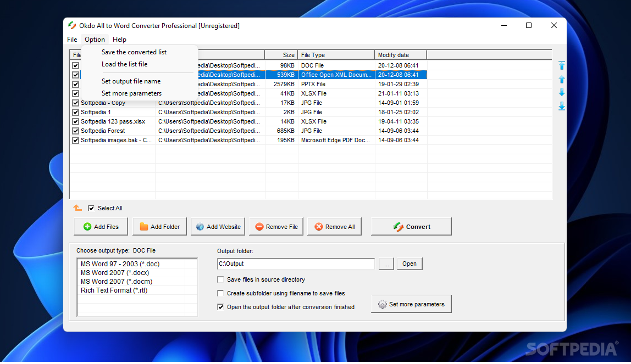The height and width of the screenshot is (364, 631).
Task: Browse output folder with the ... button
Action: pyautogui.click(x=386, y=264)
